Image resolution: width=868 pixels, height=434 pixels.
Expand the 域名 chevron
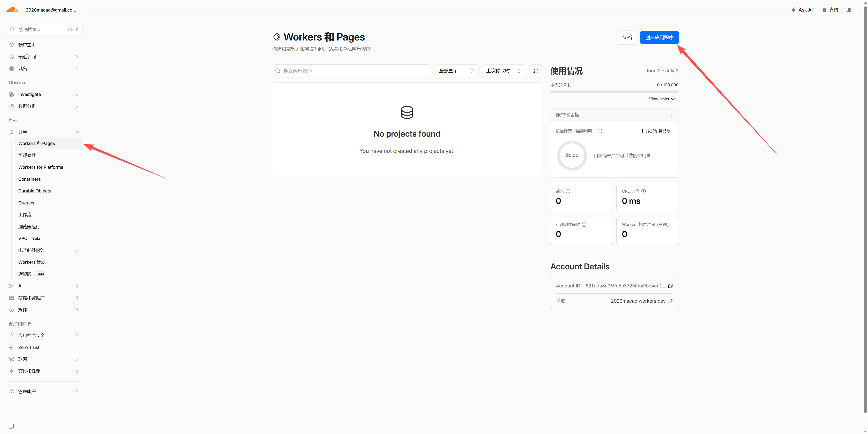(77, 69)
